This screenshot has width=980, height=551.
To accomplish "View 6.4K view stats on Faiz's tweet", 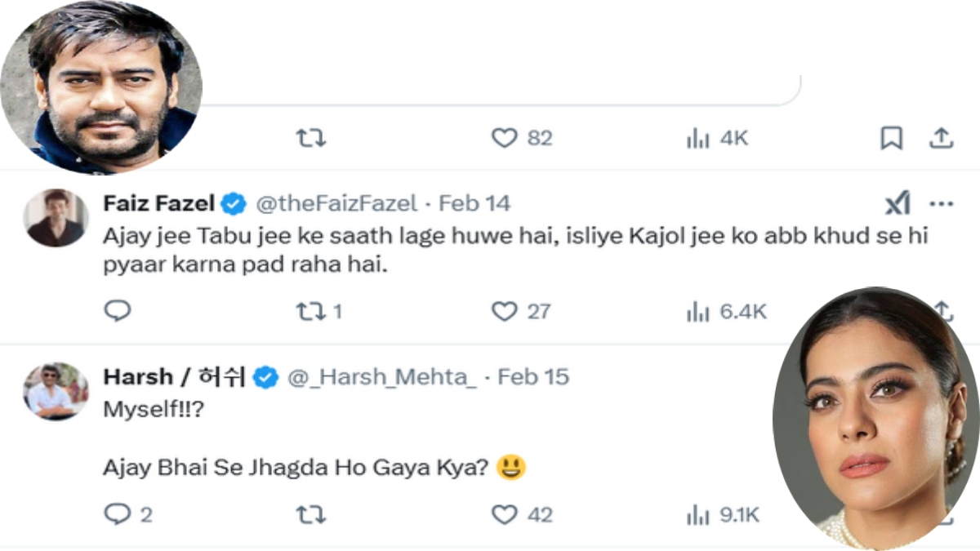I will (698, 311).
